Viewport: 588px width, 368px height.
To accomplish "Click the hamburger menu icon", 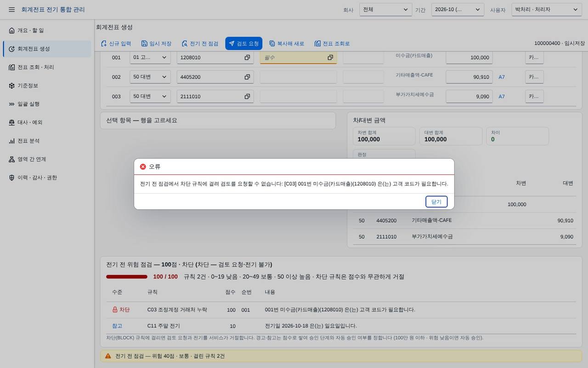I will 11,10.
